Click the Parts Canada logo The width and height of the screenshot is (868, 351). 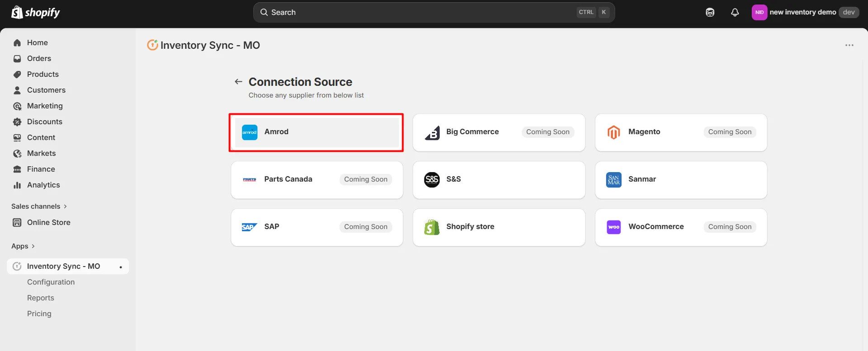(x=250, y=180)
